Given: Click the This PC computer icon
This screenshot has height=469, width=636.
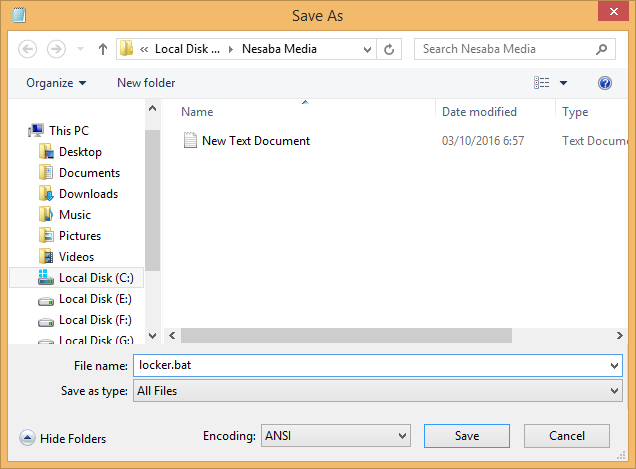Looking at the screenshot, I should (36, 130).
